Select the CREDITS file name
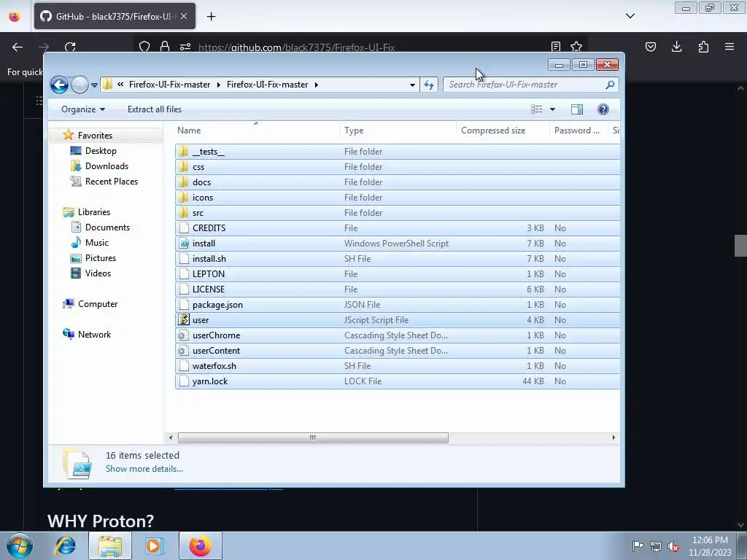Screen dimensions: 747x560 tap(209, 228)
